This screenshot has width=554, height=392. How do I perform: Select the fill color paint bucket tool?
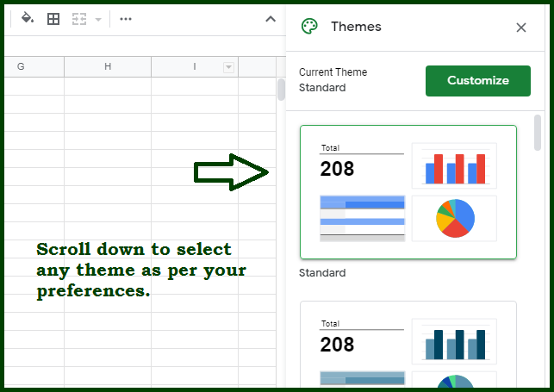pos(28,18)
